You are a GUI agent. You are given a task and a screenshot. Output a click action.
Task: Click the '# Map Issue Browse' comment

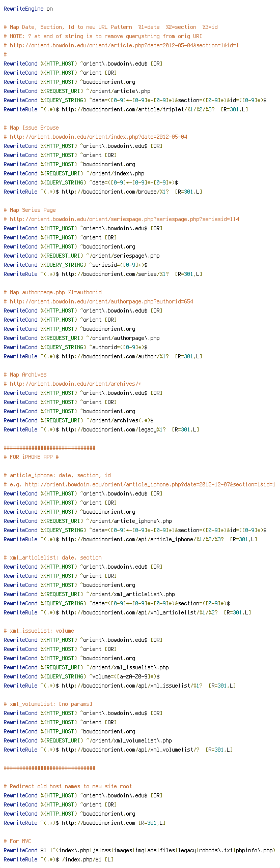click(x=31, y=128)
